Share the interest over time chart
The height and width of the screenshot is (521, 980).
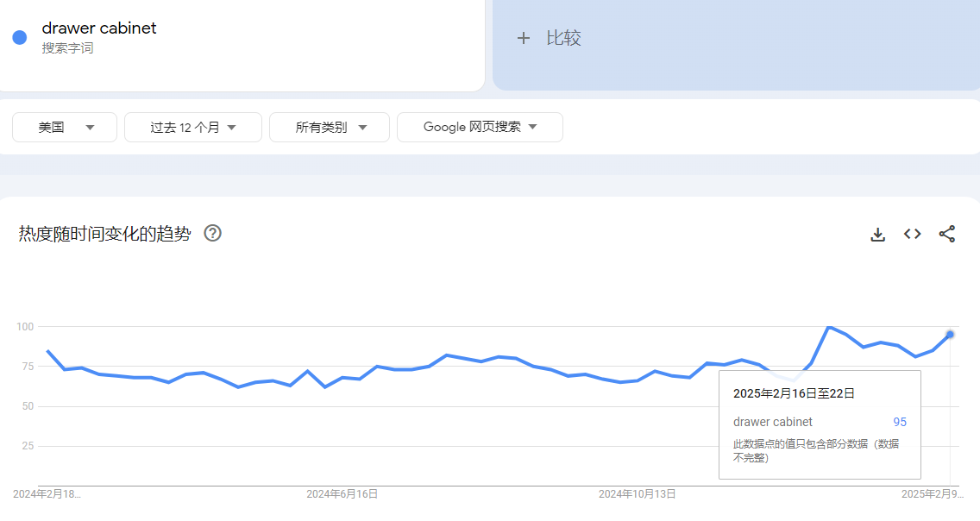[947, 234]
